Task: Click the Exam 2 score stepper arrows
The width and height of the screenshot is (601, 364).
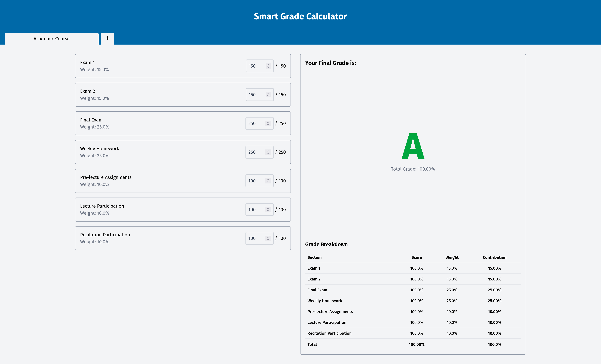Action: click(268, 95)
